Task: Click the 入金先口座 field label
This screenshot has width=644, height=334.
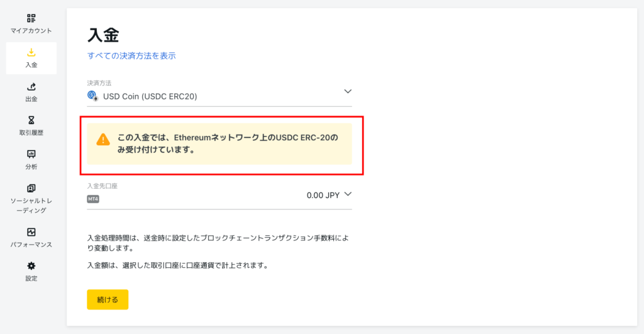Action: (103, 186)
